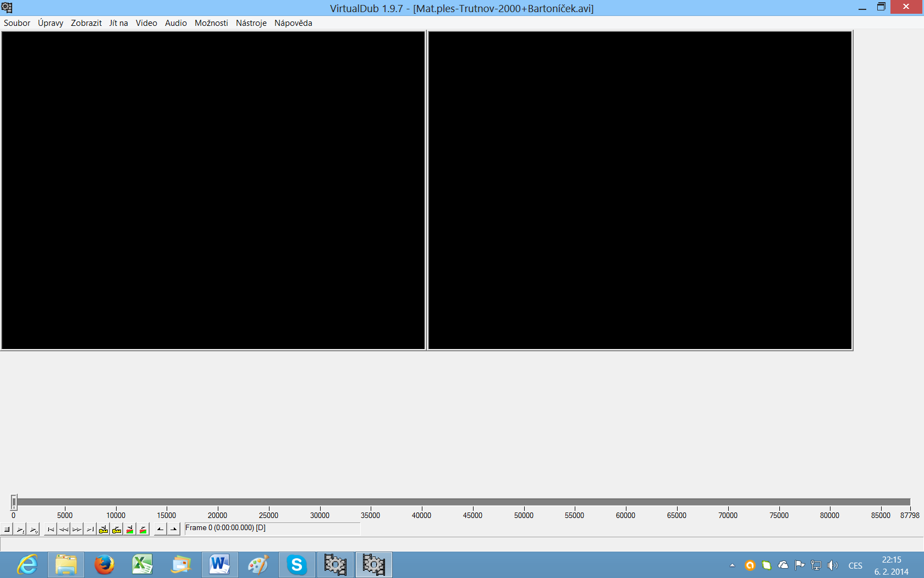Screen dimensions: 924x578
Task: Open the Soubor menu
Action: coord(17,23)
